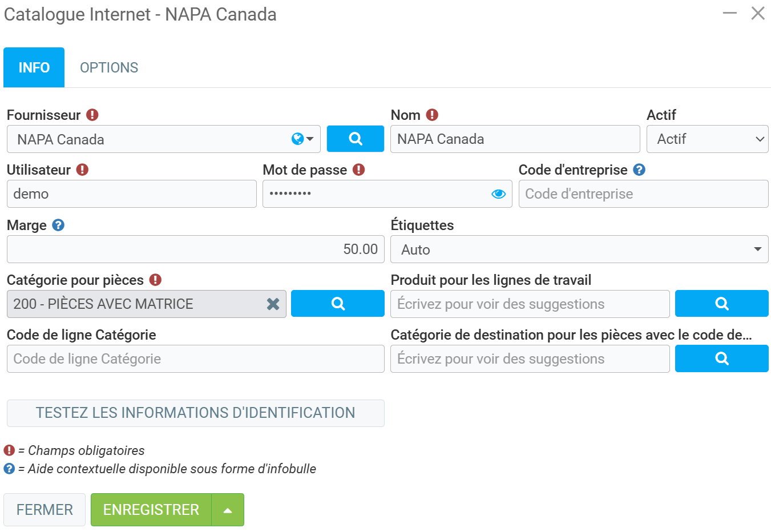The width and height of the screenshot is (771, 532).
Task: Click the Marge field showing 50.00
Action: click(x=195, y=249)
